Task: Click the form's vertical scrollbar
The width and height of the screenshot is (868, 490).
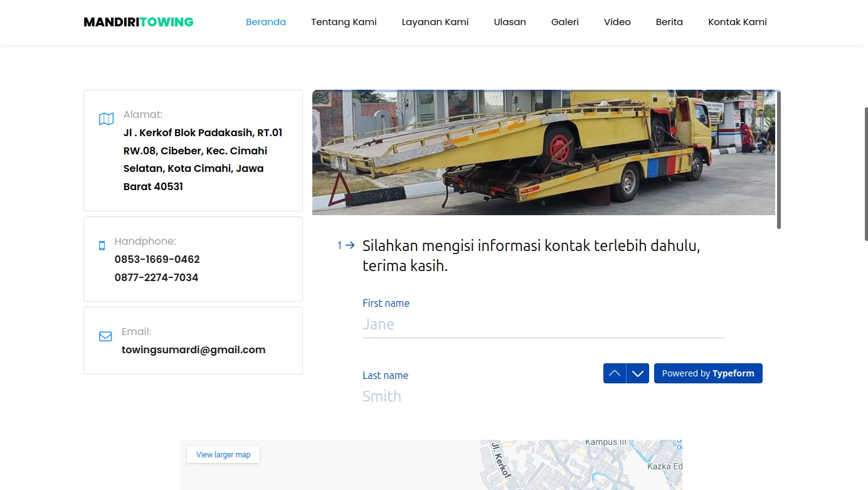Action: coord(779,160)
